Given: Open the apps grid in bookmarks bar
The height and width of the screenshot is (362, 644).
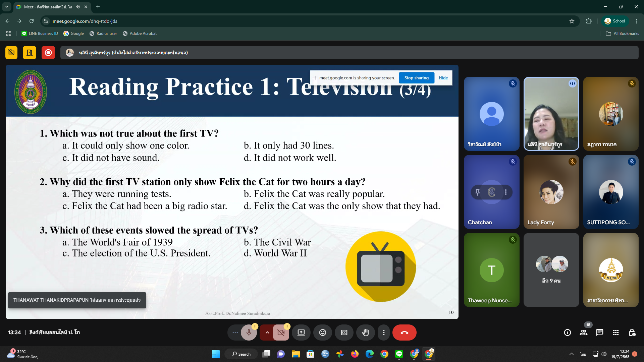Looking at the screenshot, I should point(9,34).
